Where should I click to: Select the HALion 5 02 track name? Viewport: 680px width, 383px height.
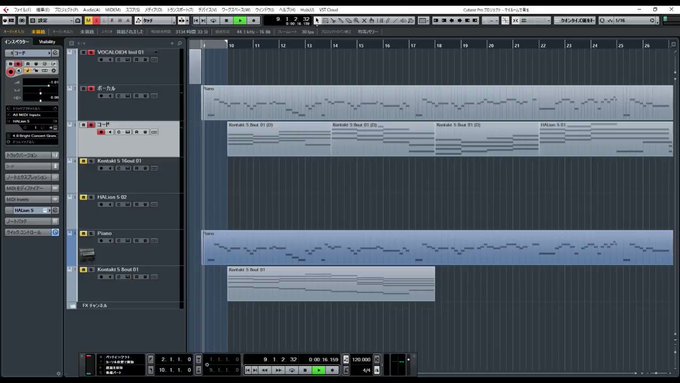click(112, 197)
